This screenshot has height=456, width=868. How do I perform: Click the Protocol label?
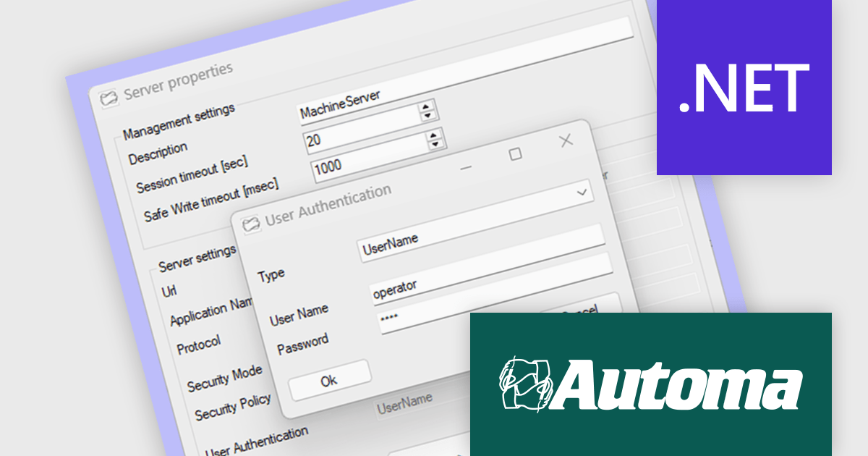(199, 345)
